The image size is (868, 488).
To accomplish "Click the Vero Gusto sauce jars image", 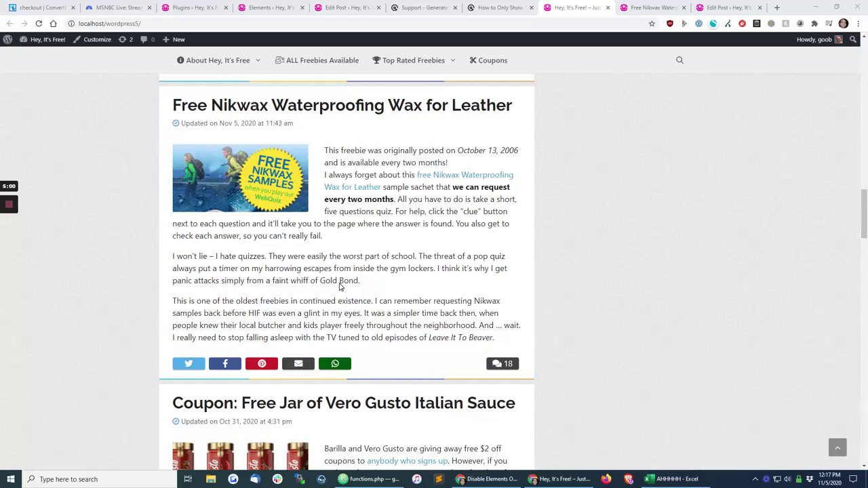I will [x=240, y=455].
